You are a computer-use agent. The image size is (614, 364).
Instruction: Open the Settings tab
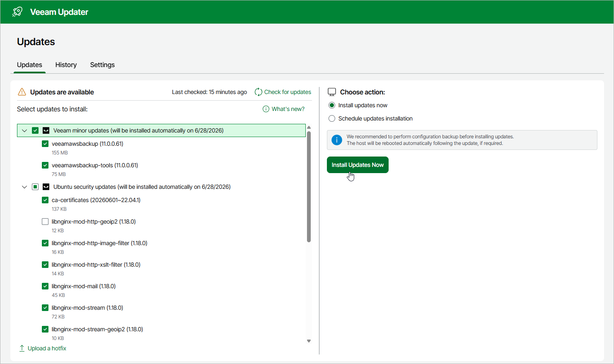tap(102, 65)
